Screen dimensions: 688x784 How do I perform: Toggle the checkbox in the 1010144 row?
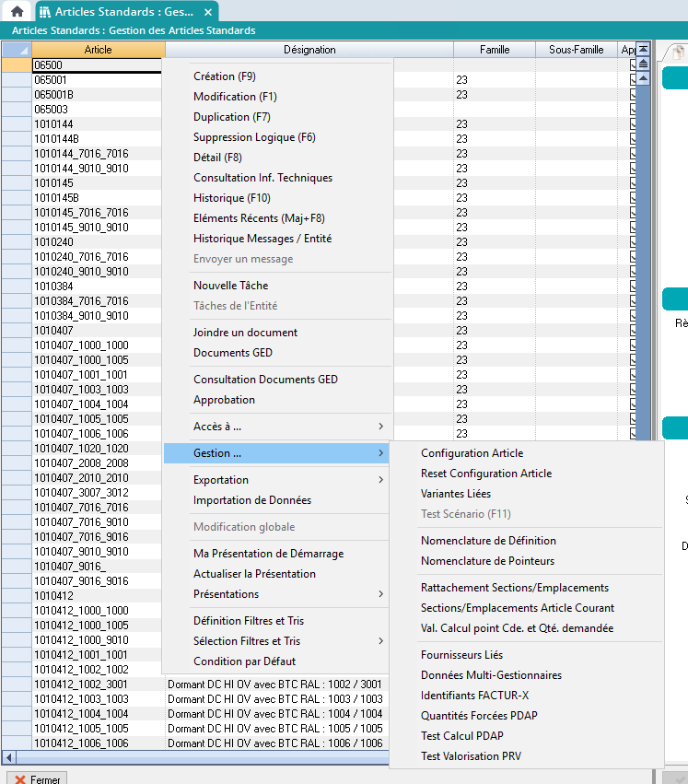click(x=632, y=124)
